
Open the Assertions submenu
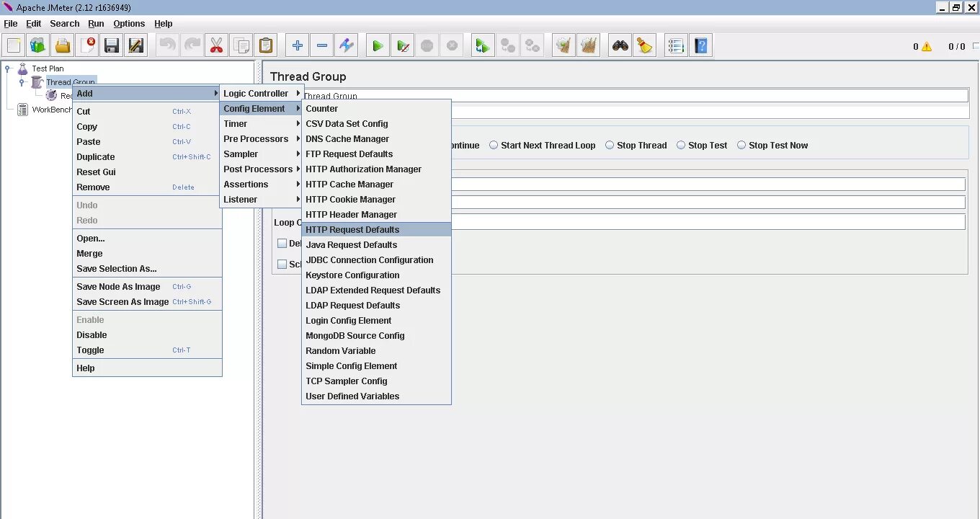click(x=261, y=184)
